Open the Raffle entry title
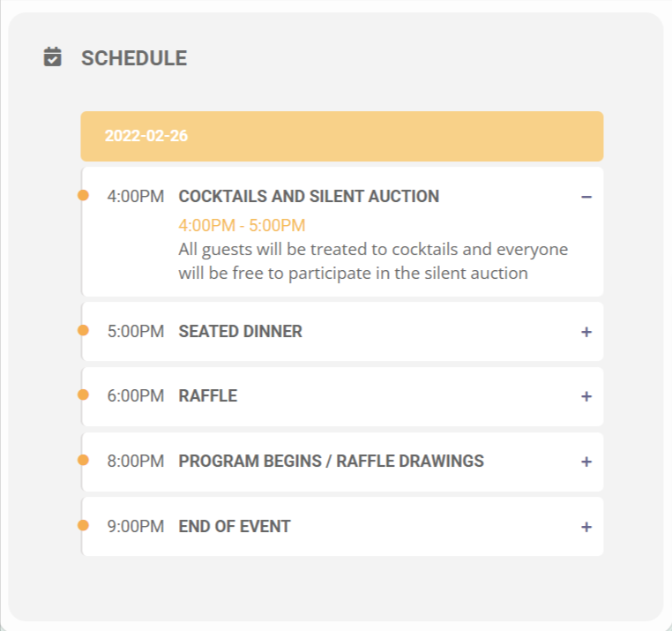 (x=208, y=396)
